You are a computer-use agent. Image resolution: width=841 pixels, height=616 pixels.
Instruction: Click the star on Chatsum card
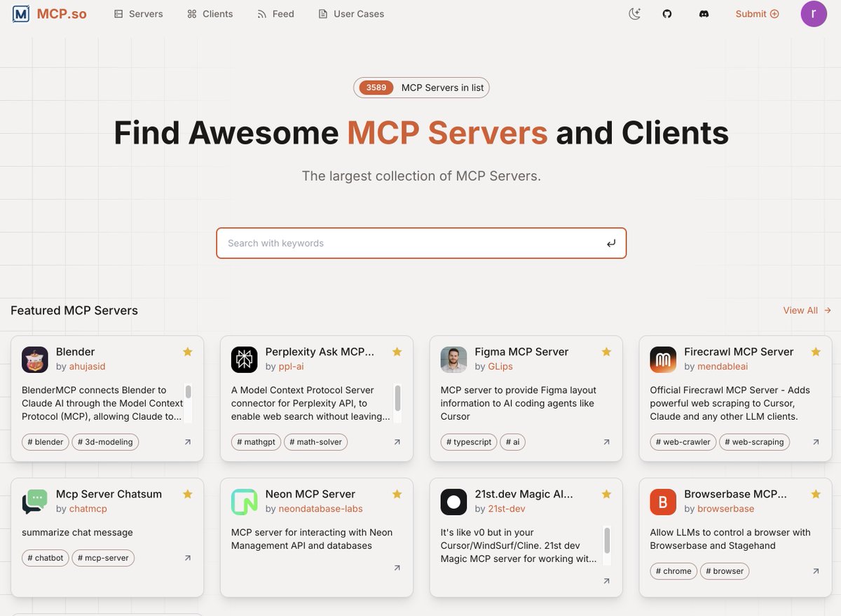click(x=188, y=494)
